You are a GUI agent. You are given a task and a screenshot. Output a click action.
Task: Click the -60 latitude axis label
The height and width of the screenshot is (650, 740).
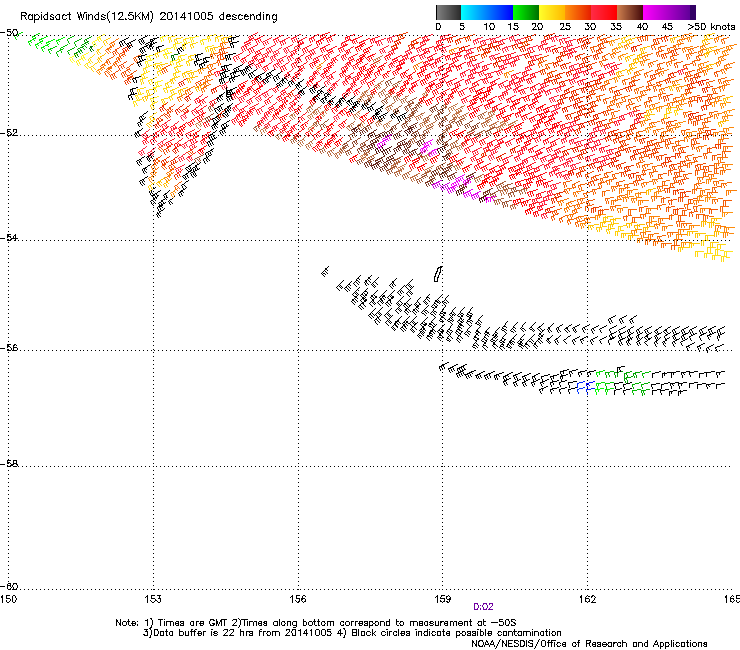pyautogui.click(x=9, y=586)
